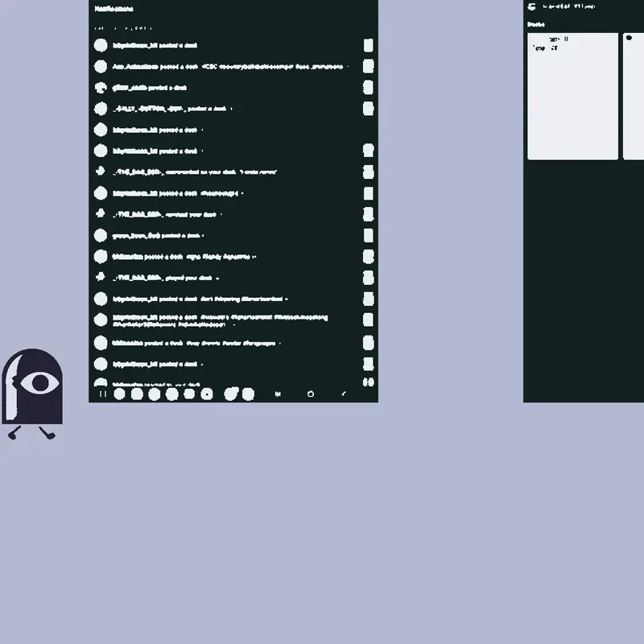Click the filter text under Notifications heading
The width and height of the screenshot is (644, 644).
tap(123, 28)
